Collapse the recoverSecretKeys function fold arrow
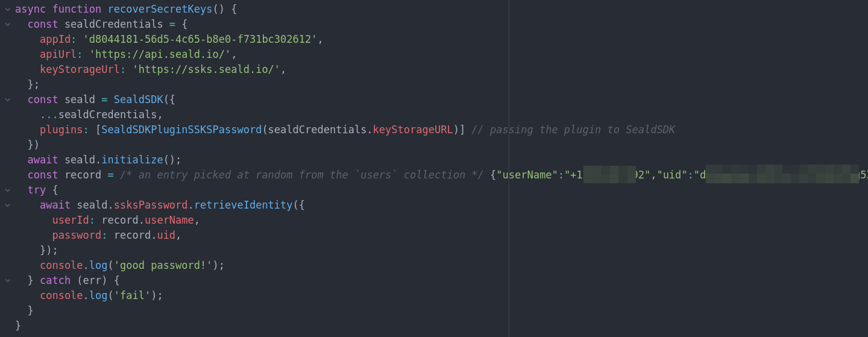 [x=8, y=9]
